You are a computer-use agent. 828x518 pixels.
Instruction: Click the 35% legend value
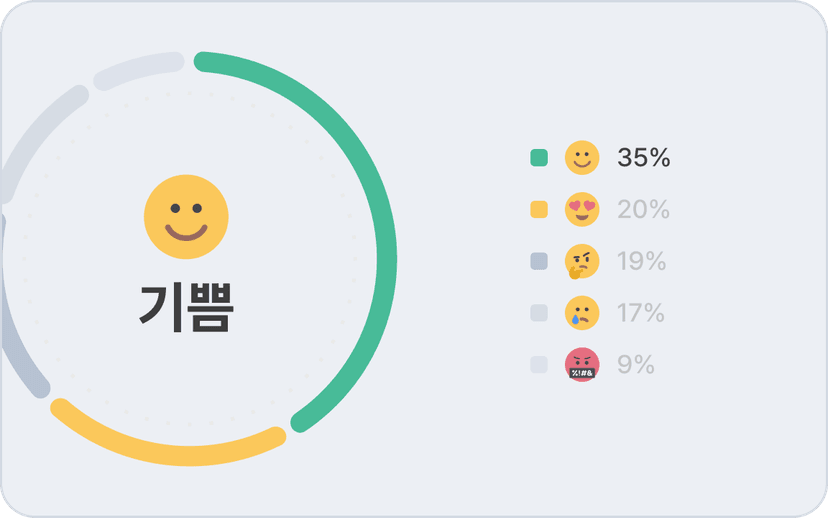pyautogui.click(x=643, y=158)
